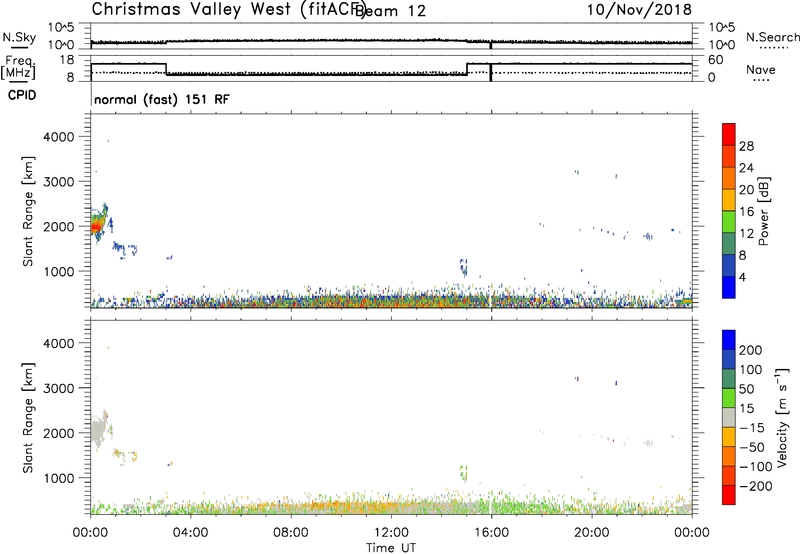Click the "normal (fast) 151 RF" CPID text
The width and height of the screenshot is (800, 554).
pyautogui.click(x=162, y=99)
